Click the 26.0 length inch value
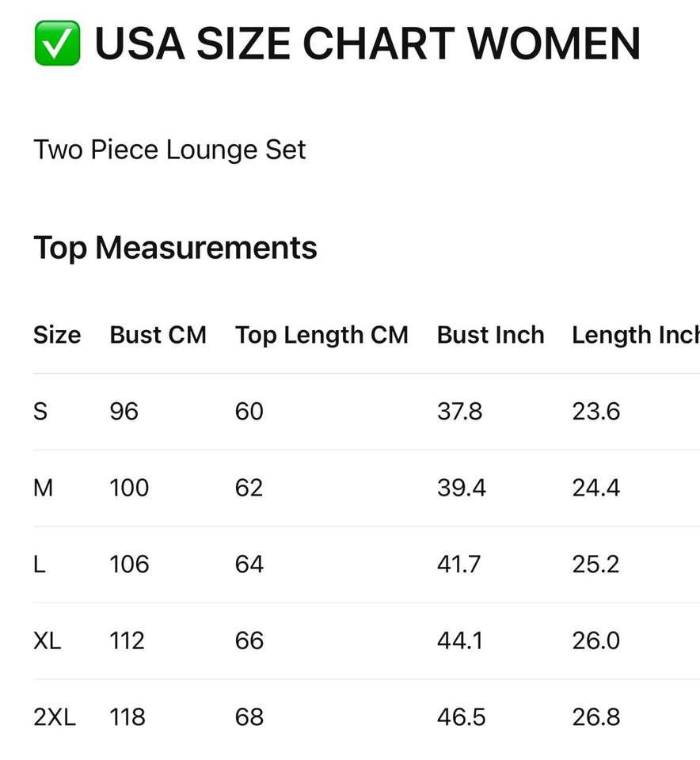 pos(595,640)
